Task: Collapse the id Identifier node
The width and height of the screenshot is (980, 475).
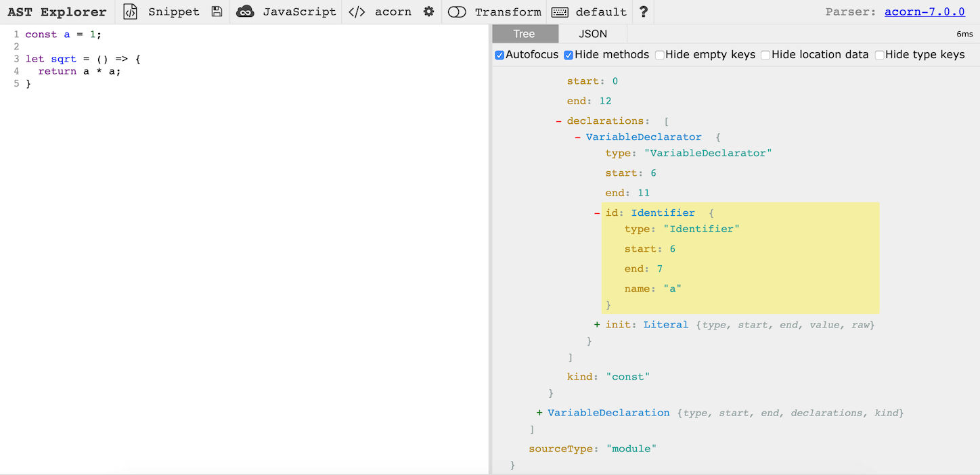Action: (597, 213)
